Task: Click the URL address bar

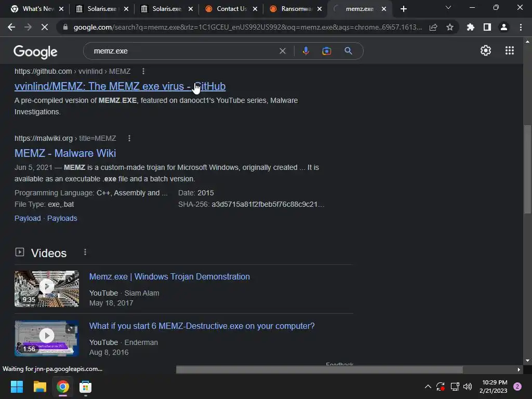Action: [x=248, y=27]
